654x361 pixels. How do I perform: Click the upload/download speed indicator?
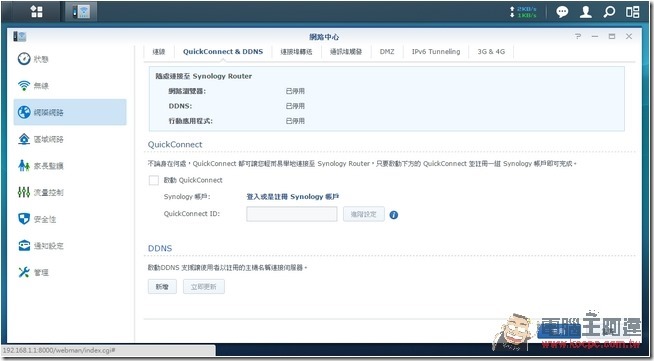click(x=523, y=12)
